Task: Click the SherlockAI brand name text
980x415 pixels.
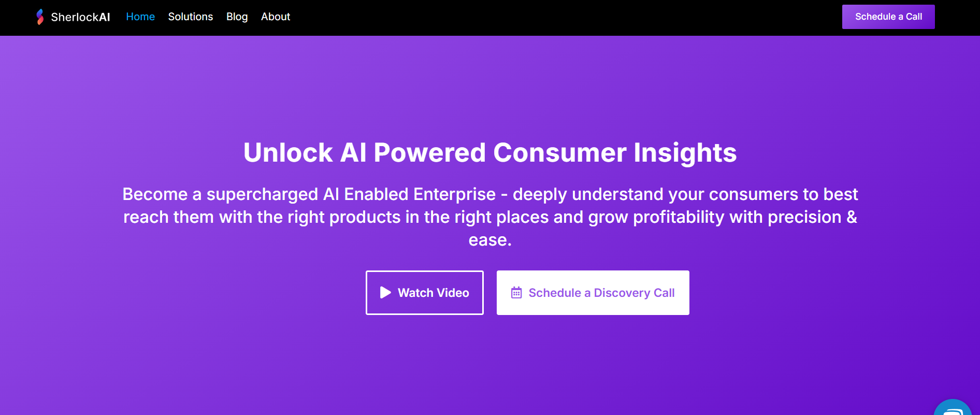Action: pyautogui.click(x=80, y=17)
